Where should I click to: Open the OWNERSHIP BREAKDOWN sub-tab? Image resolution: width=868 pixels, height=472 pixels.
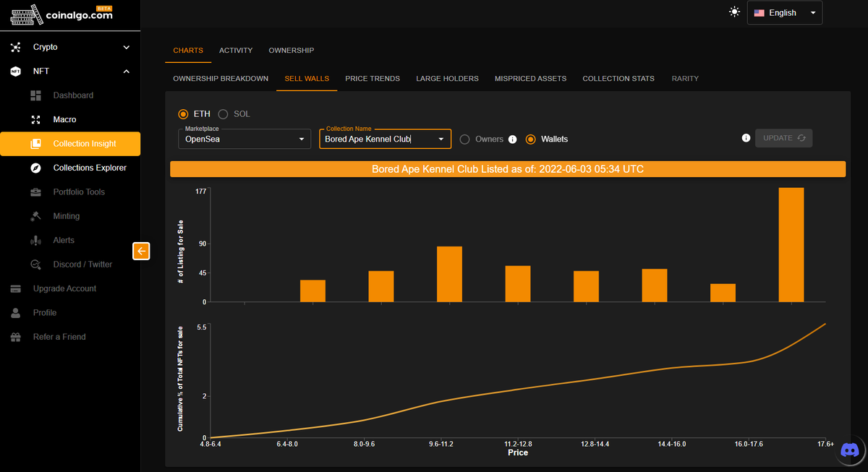click(x=221, y=79)
